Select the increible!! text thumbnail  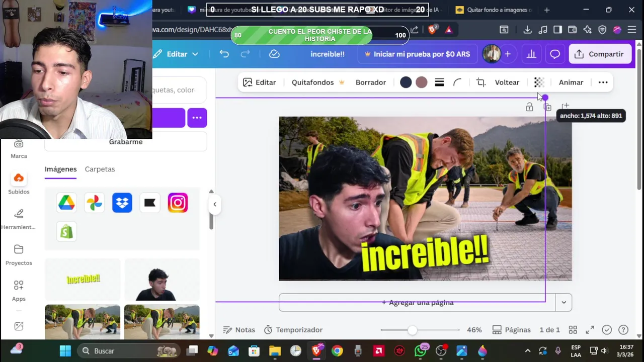click(83, 280)
